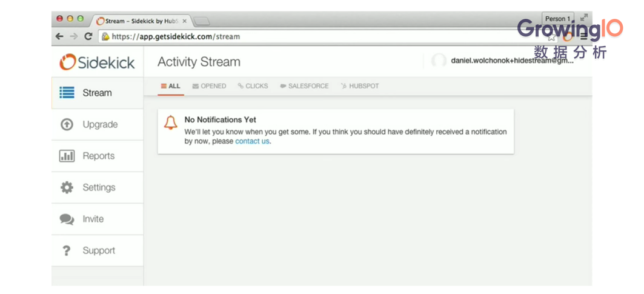Click the browser back arrow
Viewport: 644px width, 294px height.
59,36
